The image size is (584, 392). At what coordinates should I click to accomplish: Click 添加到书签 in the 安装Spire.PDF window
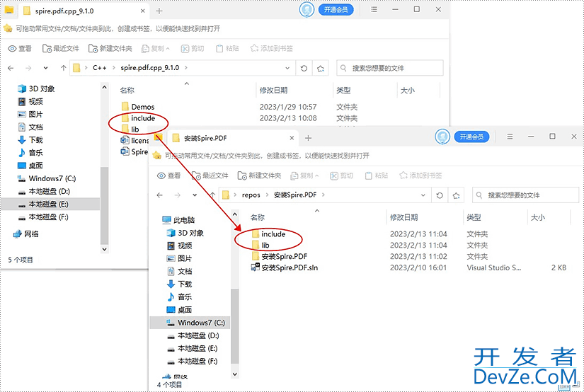click(420, 175)
